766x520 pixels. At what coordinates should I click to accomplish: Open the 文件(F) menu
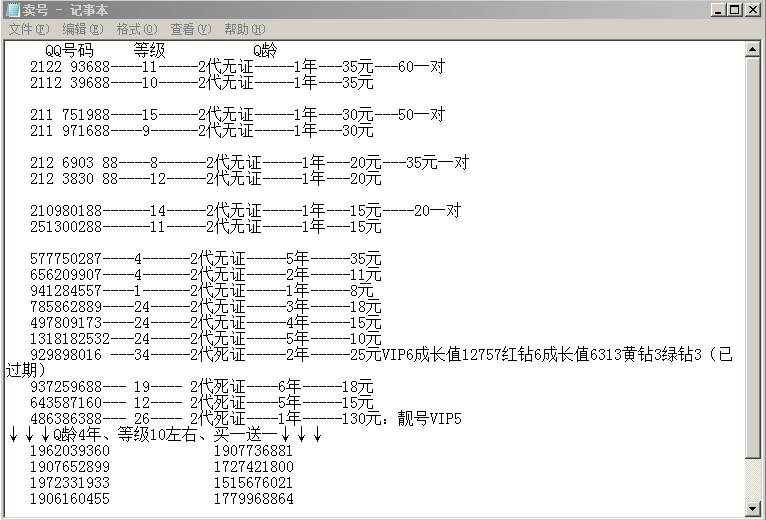(29, 29)
